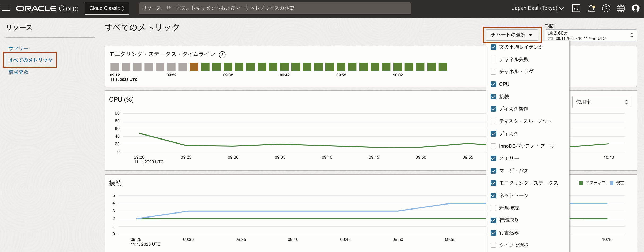Expand the Japan East (Tokyo) region selector
The width and height of the screenshot is (644, 252).
pos(538,8)
